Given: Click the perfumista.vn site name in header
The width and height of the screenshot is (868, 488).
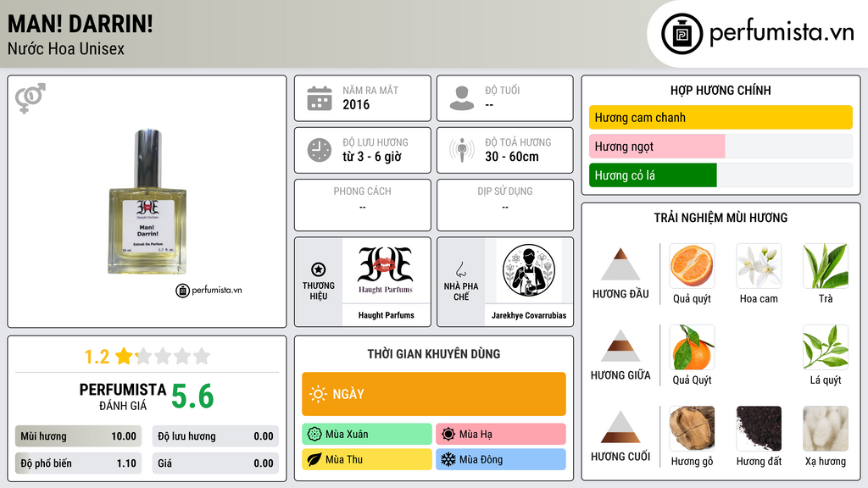Looking at the screenshot, I should coord(782,33).
